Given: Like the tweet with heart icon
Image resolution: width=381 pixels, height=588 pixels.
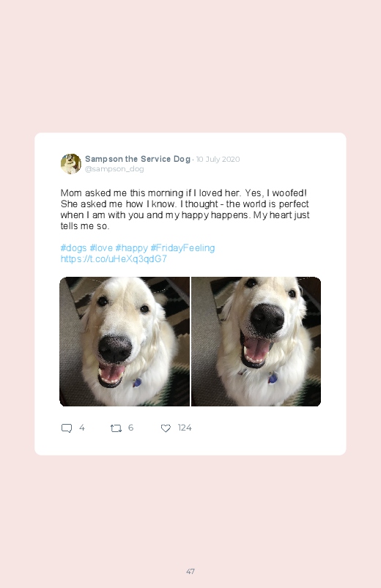Looking at the screenshot, I should (166, 428).
